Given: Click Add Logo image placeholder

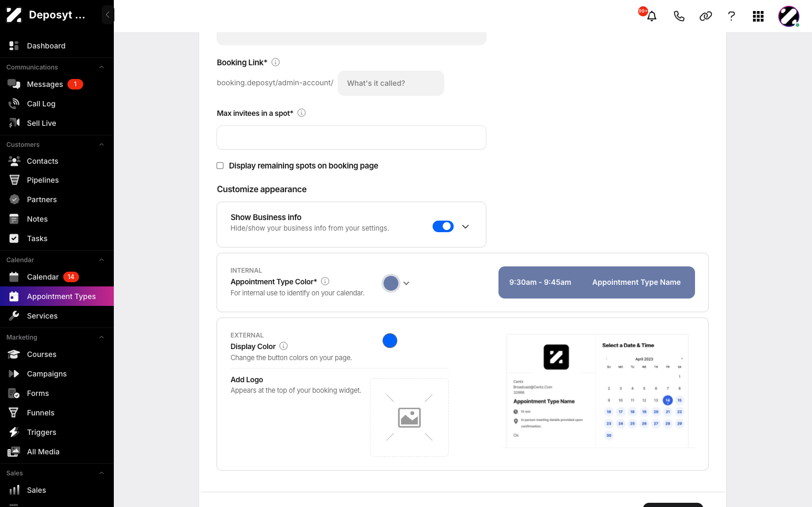Looking at the screenshot, I should tap(409, 417).
